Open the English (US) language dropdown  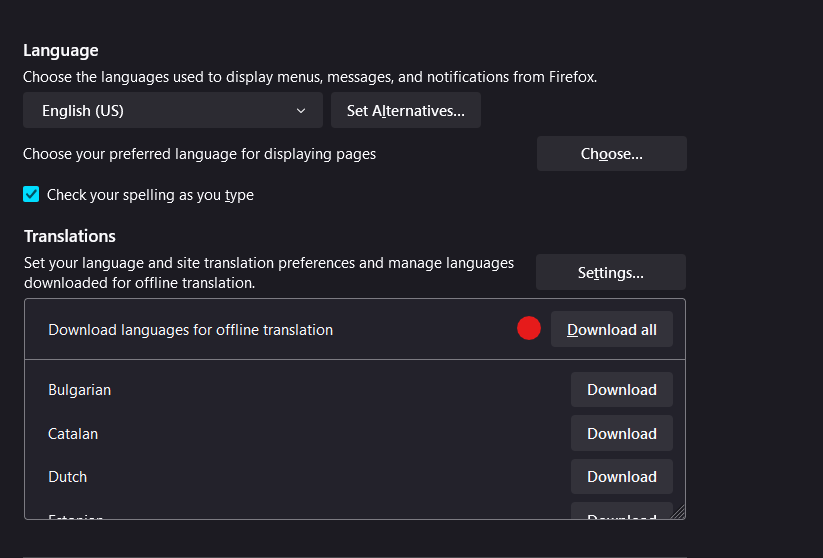172,111
